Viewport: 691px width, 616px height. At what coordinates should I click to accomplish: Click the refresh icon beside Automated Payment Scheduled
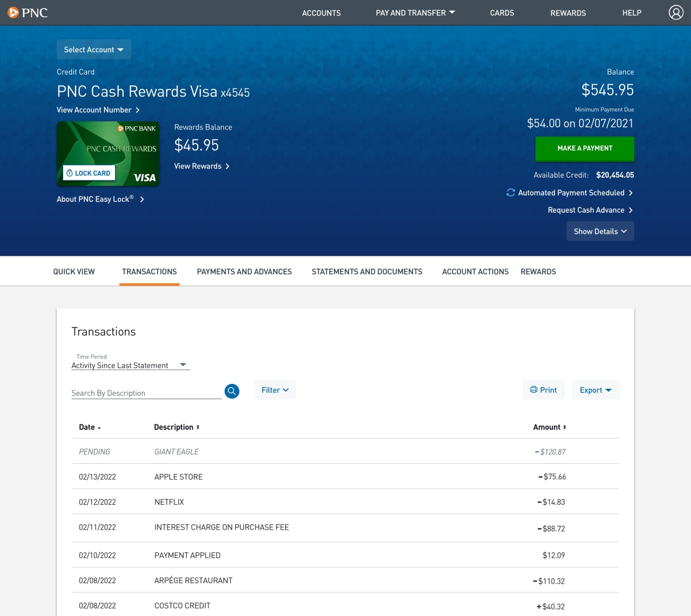tap(511, 192)
